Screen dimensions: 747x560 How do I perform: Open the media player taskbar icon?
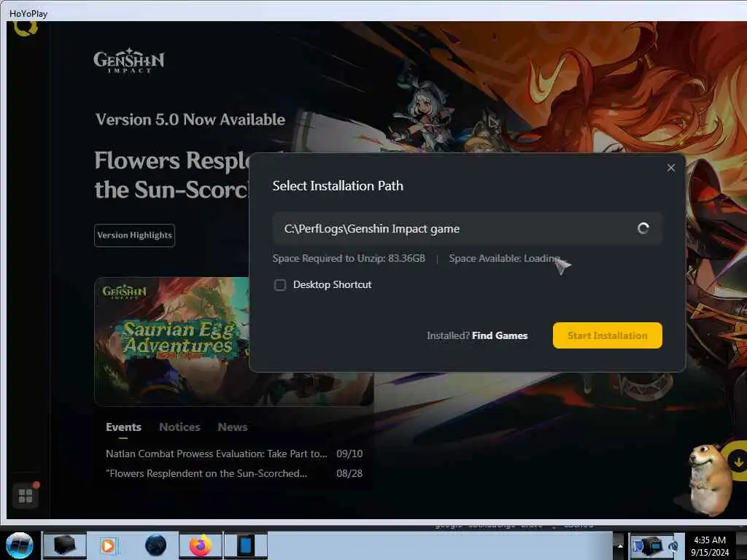tap(108, 545)
